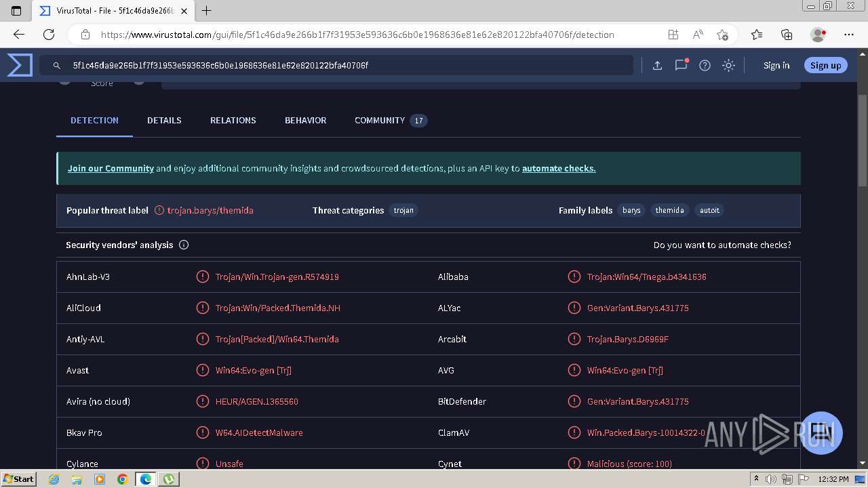Add this page to favorites star icon
Screen dimensions: 868x488
tap(722, 35)
